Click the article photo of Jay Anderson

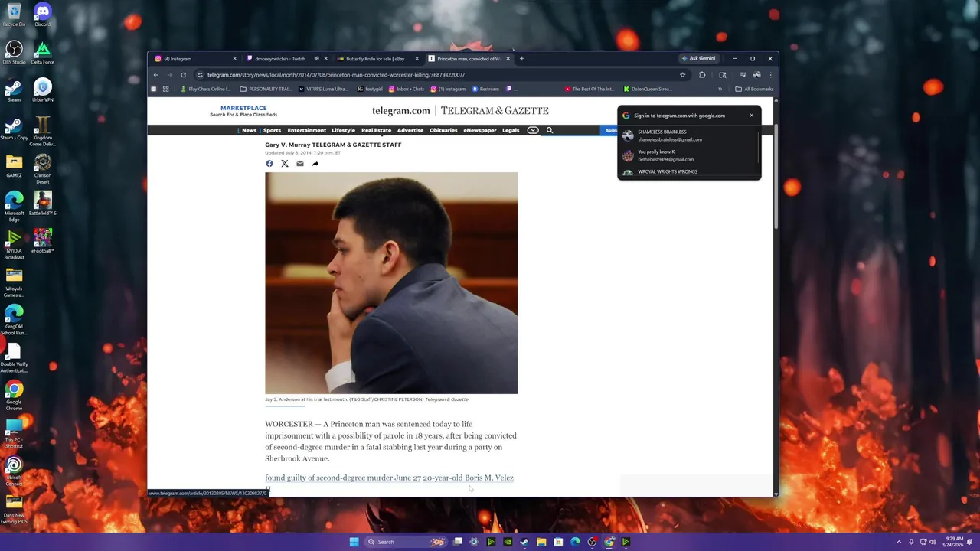[391, 283]
